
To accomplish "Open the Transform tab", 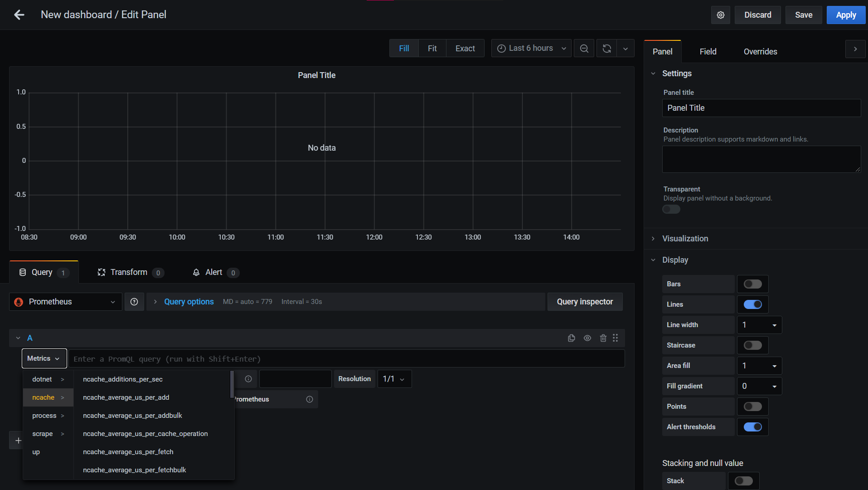I will 131,272.
